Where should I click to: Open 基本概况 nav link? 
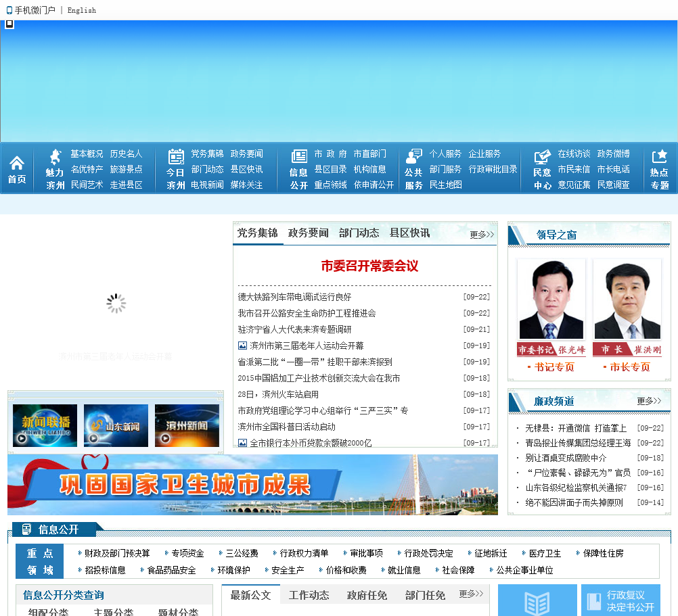[87, 153]
